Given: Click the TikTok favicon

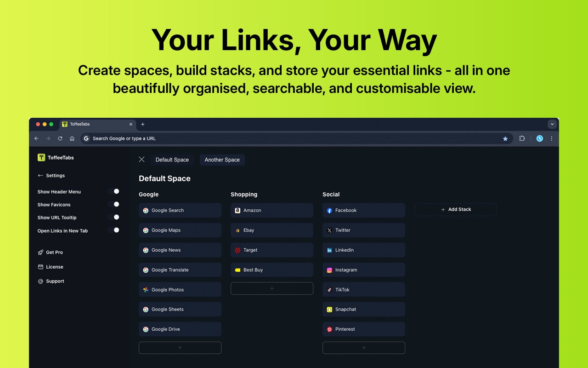Looking at the screenshot, I should coord(329,290).
